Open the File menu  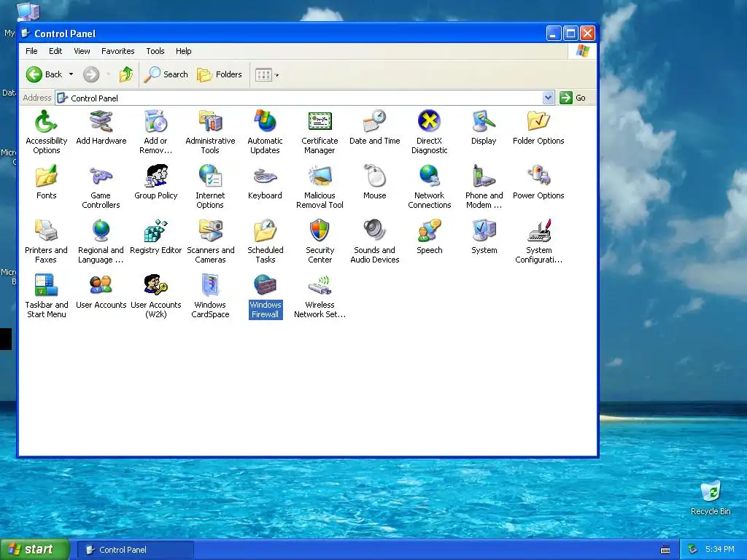pyautogui.click(x=31, y=51)
